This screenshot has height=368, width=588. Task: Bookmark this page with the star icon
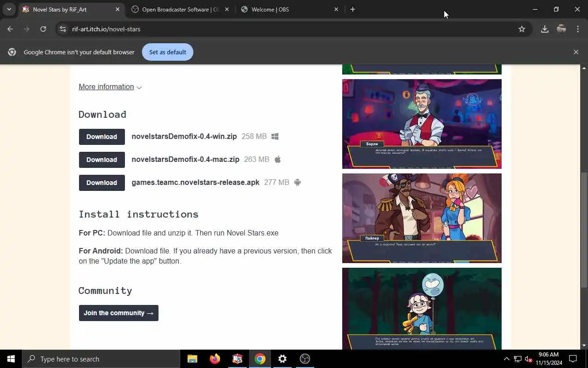522,29
